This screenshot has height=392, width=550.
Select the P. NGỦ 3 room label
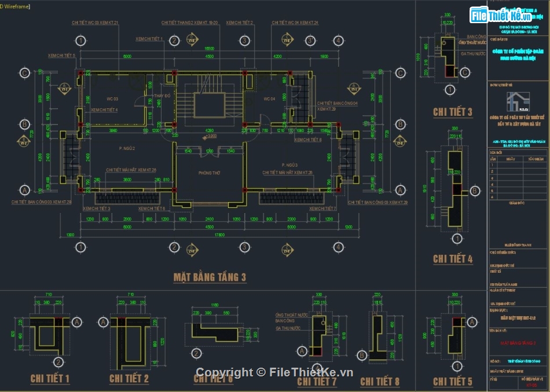point(289,165)
